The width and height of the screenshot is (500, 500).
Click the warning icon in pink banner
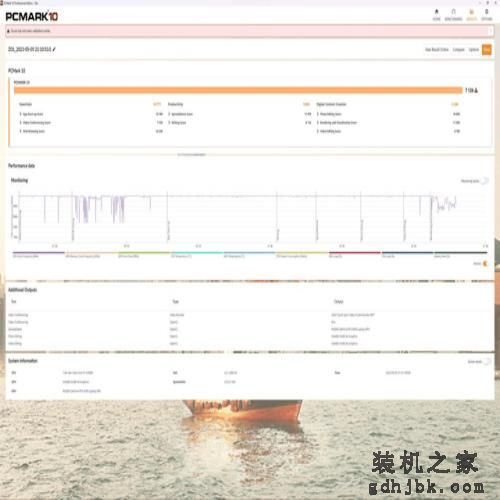8,31
